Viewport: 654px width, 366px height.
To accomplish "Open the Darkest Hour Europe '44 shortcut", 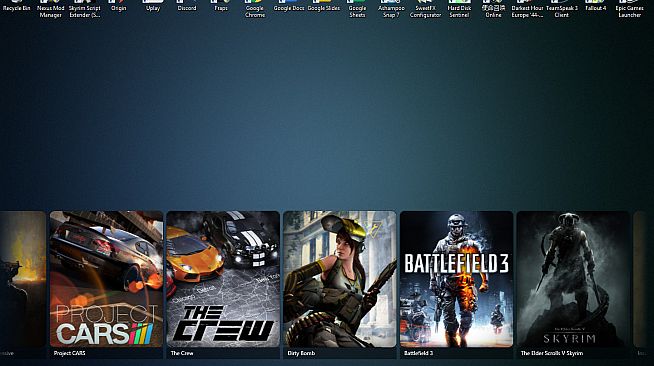I will (527, 10).
